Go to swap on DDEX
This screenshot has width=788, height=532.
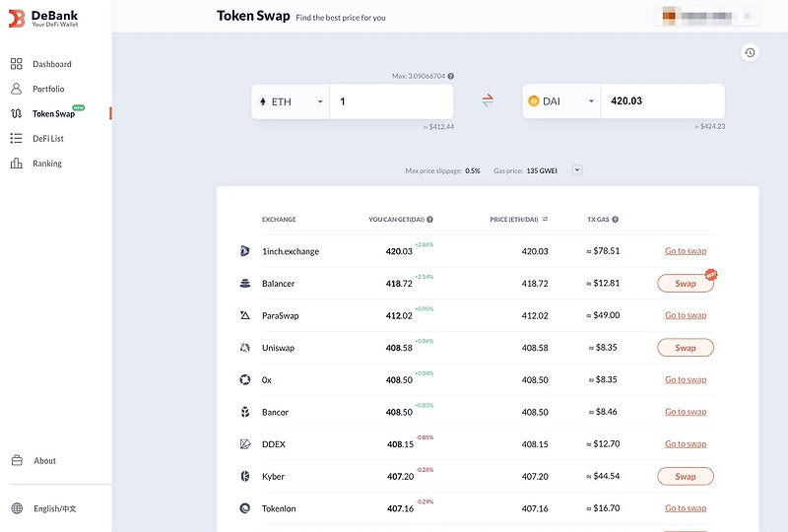click(686, 444)
